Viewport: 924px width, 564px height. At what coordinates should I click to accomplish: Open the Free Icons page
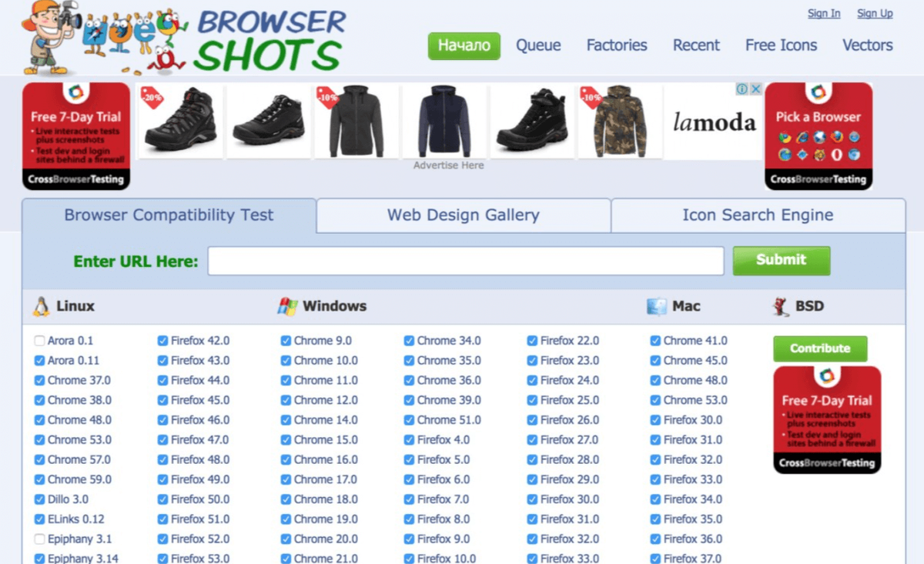pos(781,45)
